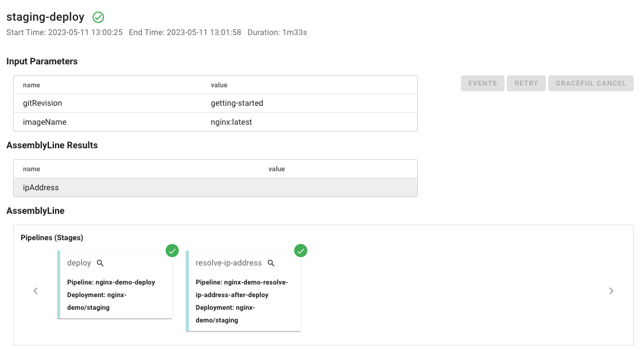The image size is (644, 350).
Task: Select the ipAddress result row
Action: click(x=215, y=187)
